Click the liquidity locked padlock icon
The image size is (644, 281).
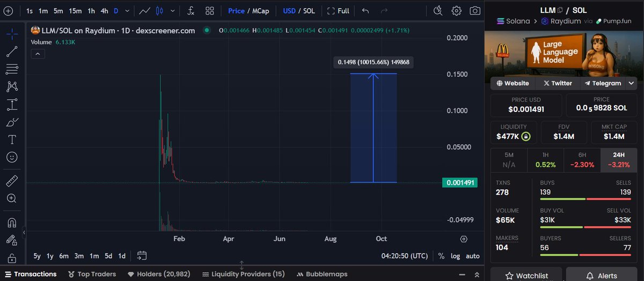[x=526, y=136]
